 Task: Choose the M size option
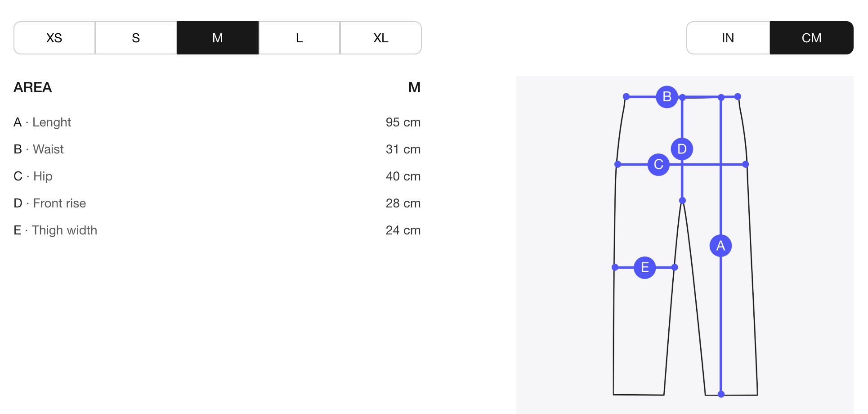pyautogui.click(x=218, y=38)
